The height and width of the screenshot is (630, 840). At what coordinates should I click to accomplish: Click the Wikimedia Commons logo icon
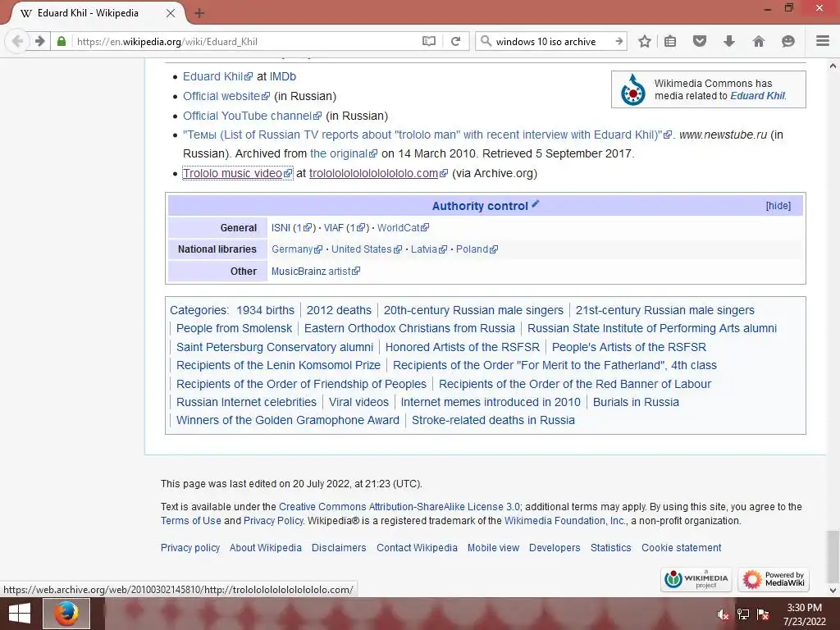pyautogui.click(x=632, y=89)
